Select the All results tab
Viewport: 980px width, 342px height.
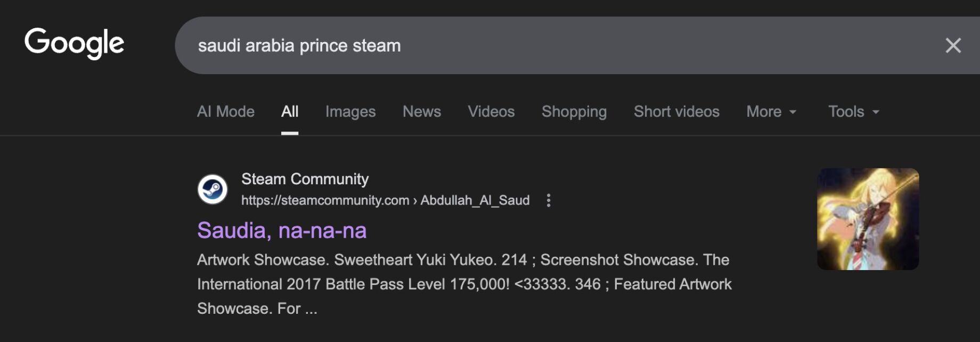[290, 111]
